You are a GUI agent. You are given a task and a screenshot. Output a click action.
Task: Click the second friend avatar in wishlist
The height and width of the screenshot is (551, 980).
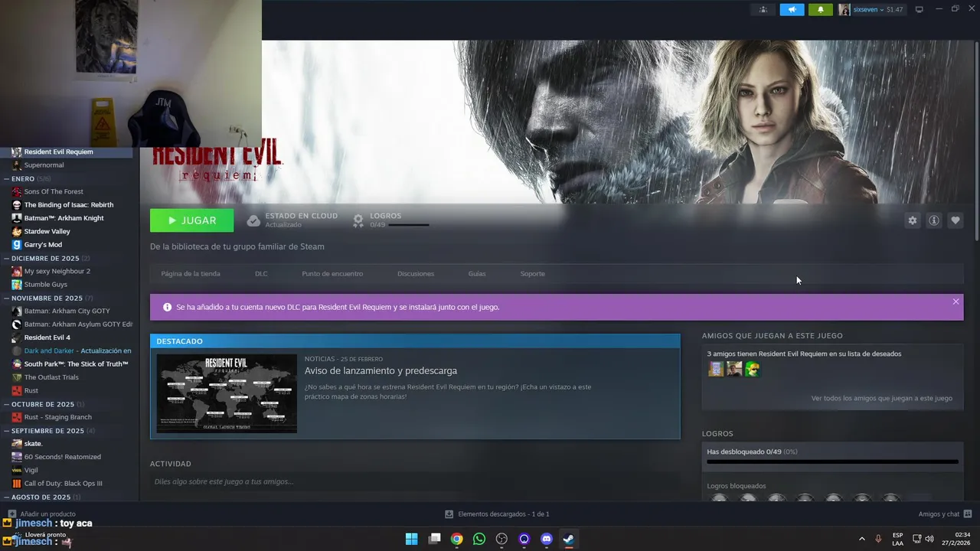[734, 369]
